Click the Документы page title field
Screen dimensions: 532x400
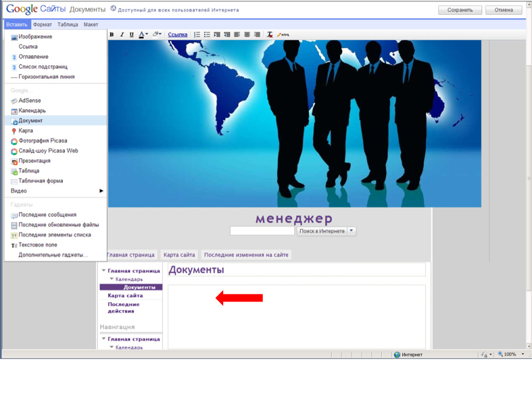[x=297, y=269]
